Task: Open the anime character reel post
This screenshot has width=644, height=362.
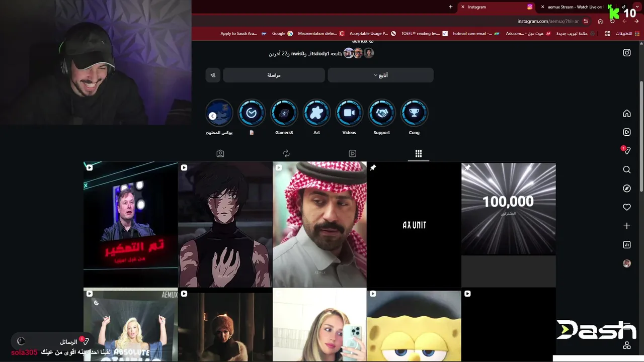Action: [x=225, y=224]
